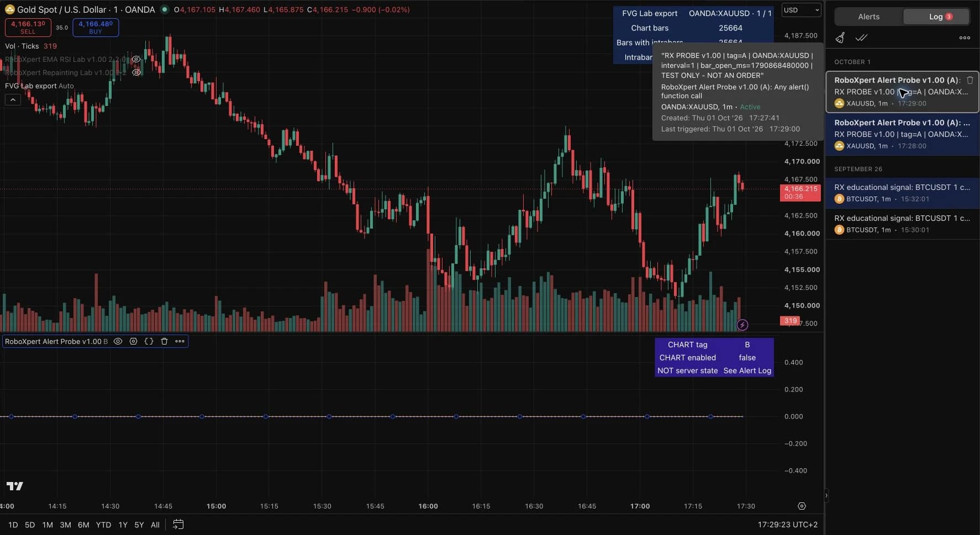
Task: Click the SEPTEMBER 26 log date header
Action: coord(858,169)
